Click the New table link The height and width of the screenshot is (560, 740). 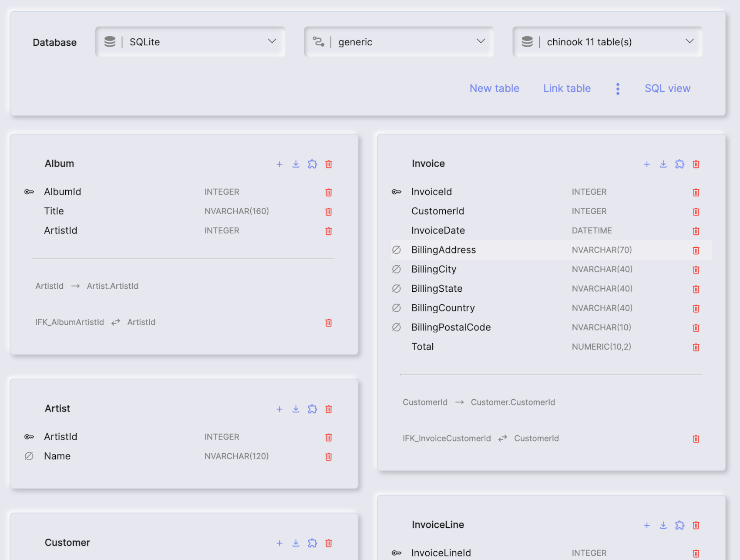point(494,88)
